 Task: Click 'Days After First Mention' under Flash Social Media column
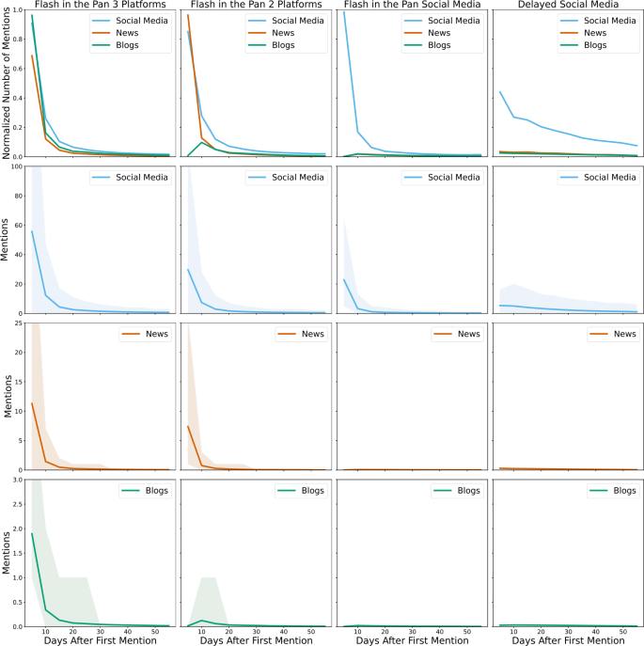coord(412,640)
